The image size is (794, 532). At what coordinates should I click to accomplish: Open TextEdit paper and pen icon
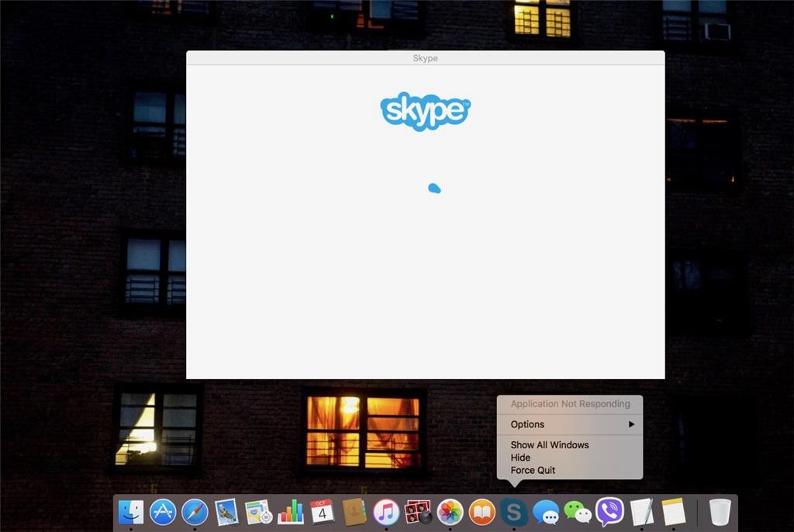coord(641,512)
